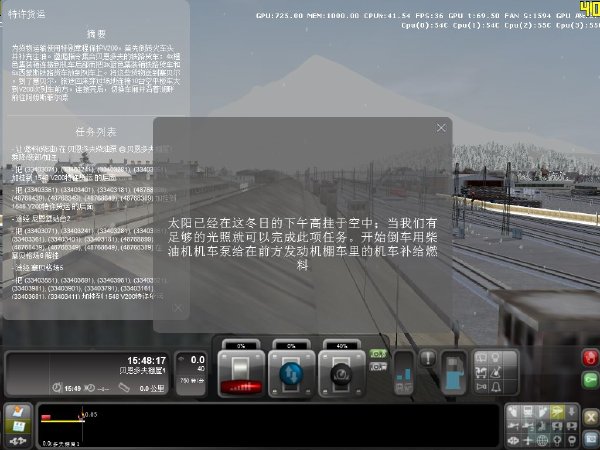The width and height of the screenshot is (600, 450).
Task: Click the green key engine start button
Action: click(590, 380)
